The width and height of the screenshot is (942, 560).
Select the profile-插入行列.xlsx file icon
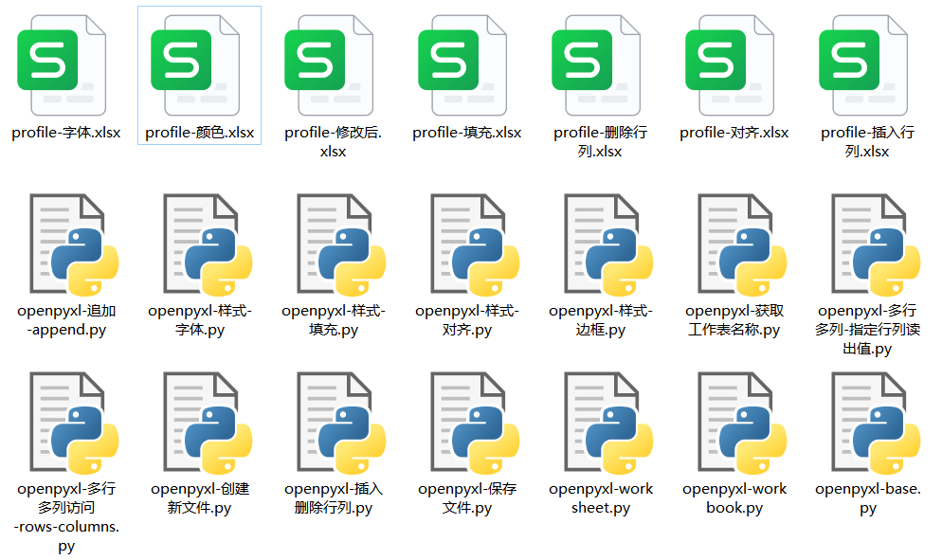(863, 64)
